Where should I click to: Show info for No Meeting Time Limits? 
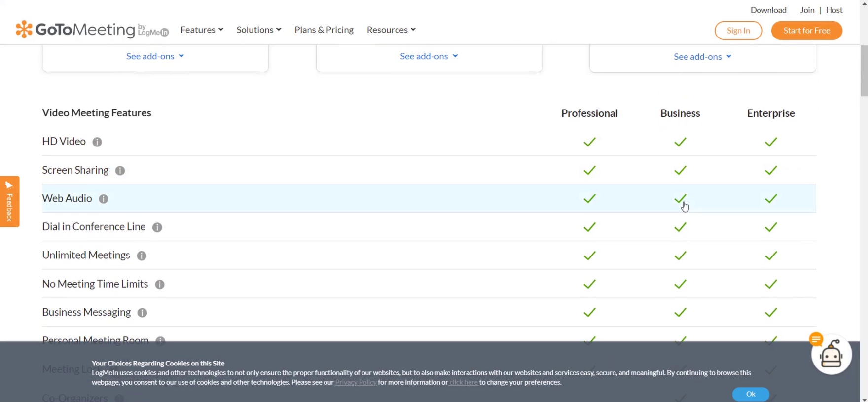(159, 285)
